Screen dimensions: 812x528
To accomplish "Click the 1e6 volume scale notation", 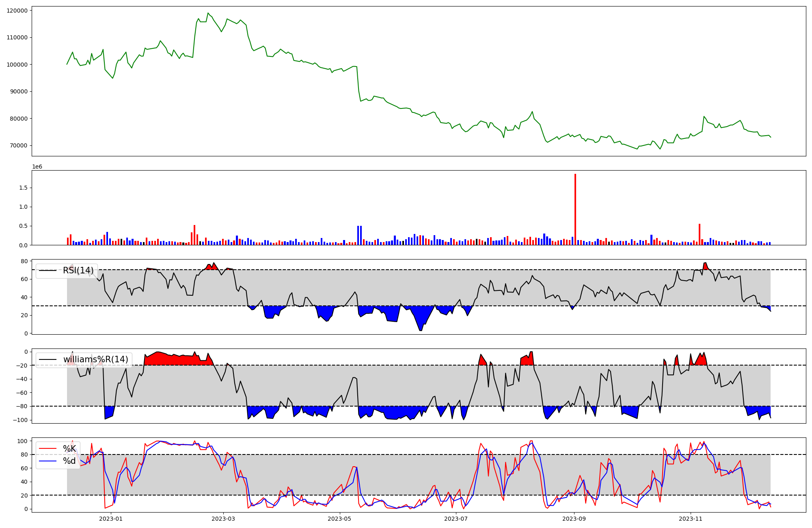I will (37, 167).
